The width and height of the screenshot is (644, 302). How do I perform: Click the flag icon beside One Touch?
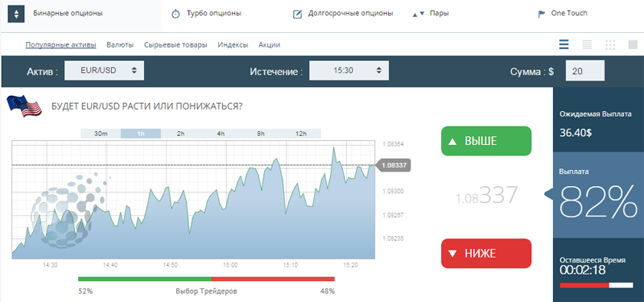click(x=542, y=14)
